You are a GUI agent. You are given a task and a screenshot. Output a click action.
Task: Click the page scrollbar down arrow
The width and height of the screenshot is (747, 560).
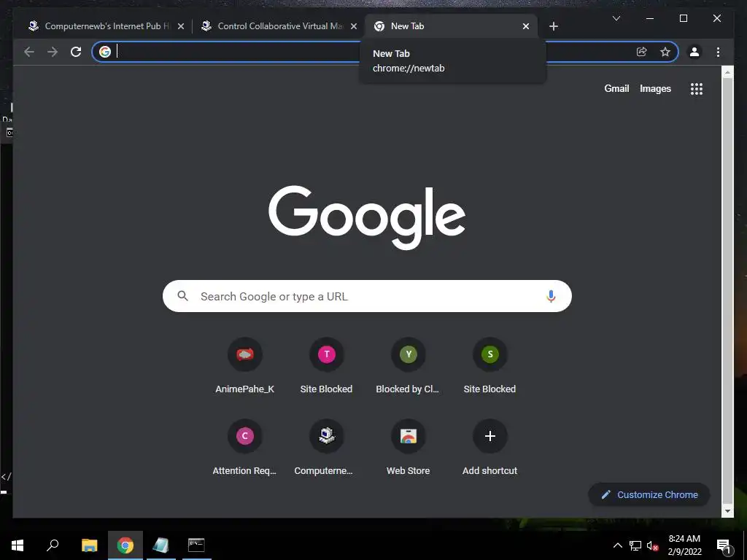click(x=727, y=511)
